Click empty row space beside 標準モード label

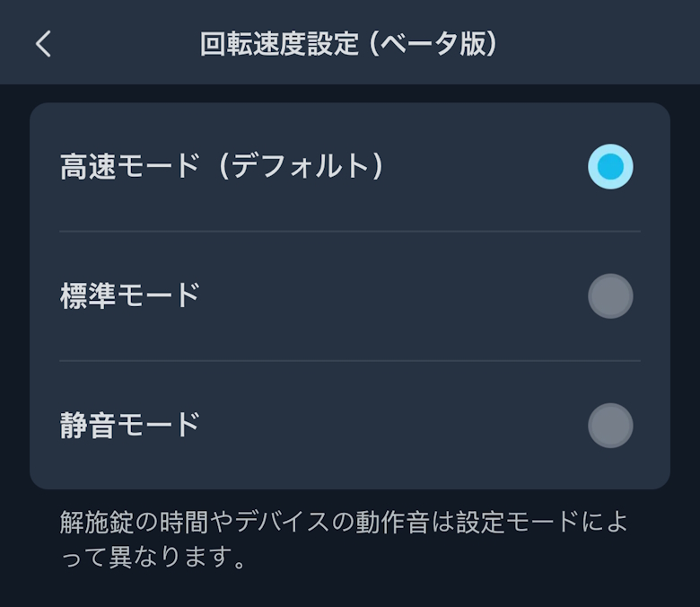pyautogui.click(x=386, y=296)
